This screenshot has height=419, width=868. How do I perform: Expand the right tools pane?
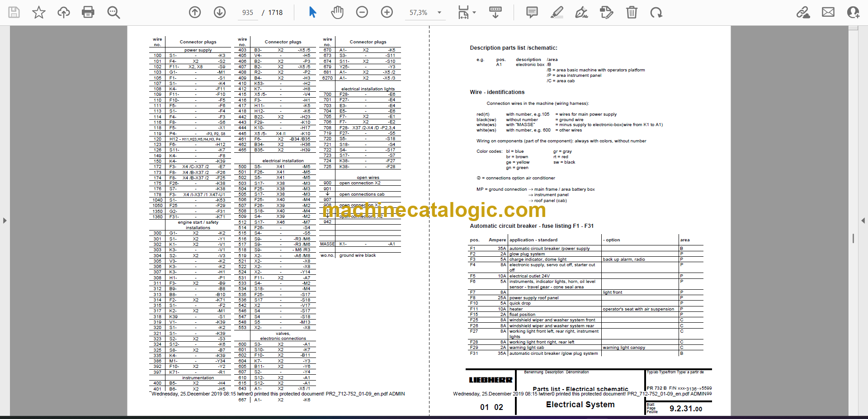pos(863,221)
